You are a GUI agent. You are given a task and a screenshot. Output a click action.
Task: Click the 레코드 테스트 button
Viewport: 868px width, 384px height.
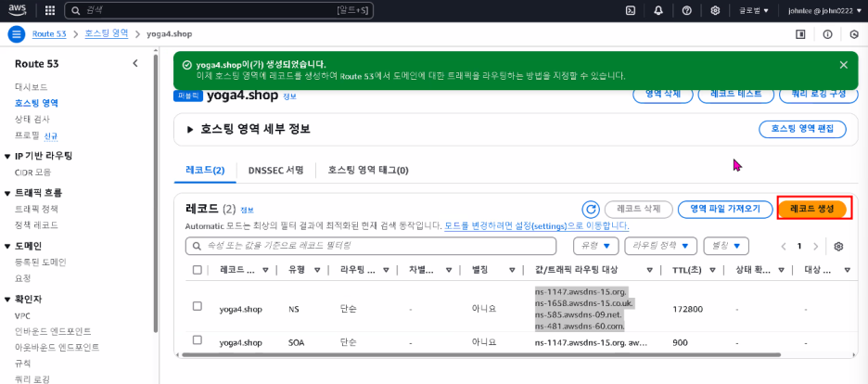pos(735,94)
